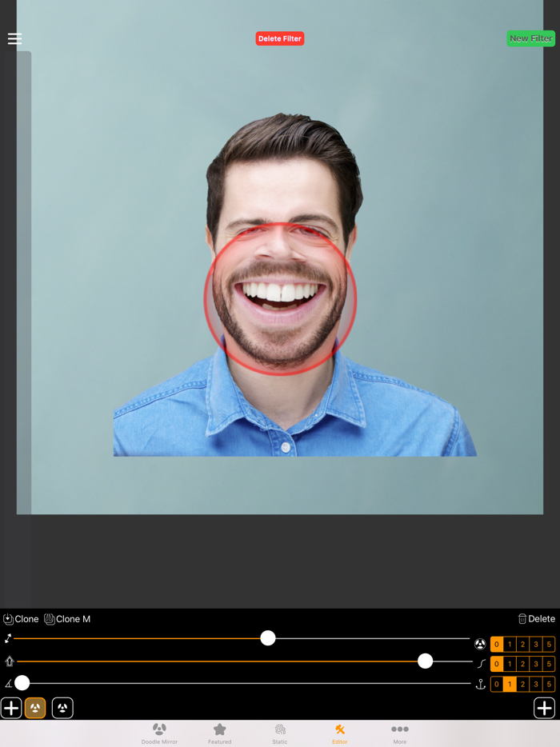Select option 0 in the face icon row
The image size is (560, 747).
click(497, 644)
